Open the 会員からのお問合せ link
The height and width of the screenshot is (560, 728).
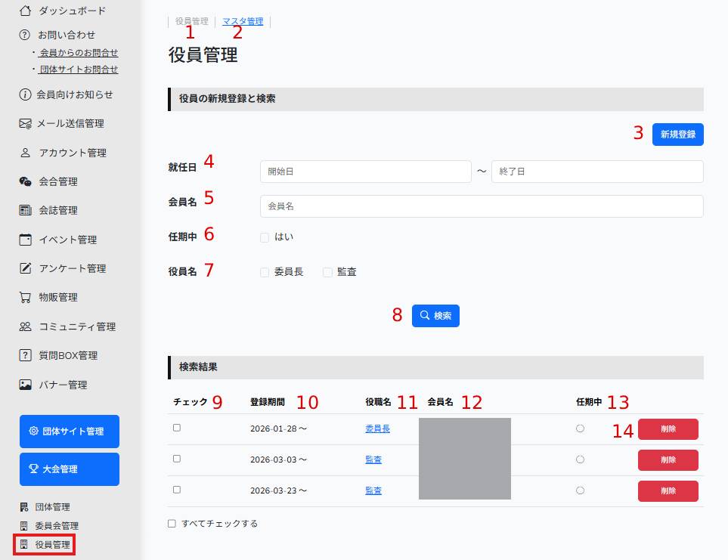79,53
